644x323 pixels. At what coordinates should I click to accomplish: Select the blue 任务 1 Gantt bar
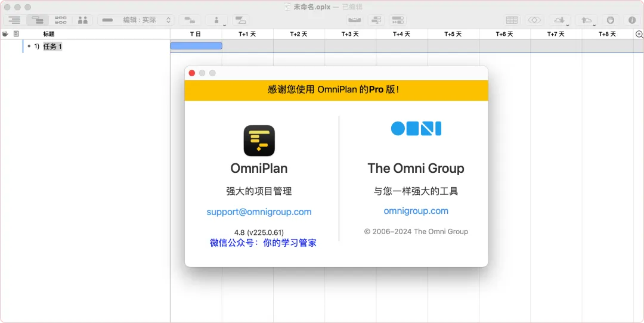tap(196, 46)
